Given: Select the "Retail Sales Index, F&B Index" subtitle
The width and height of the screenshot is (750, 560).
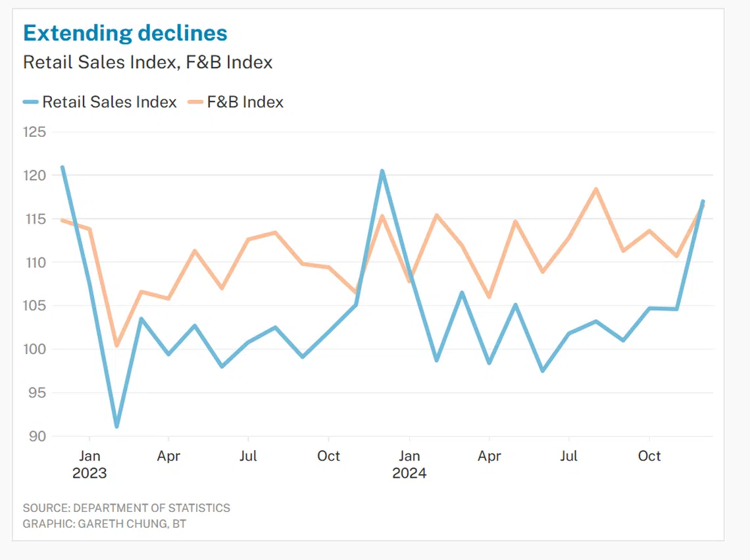Looking at the screenshot, I should [x=147, y=63].
